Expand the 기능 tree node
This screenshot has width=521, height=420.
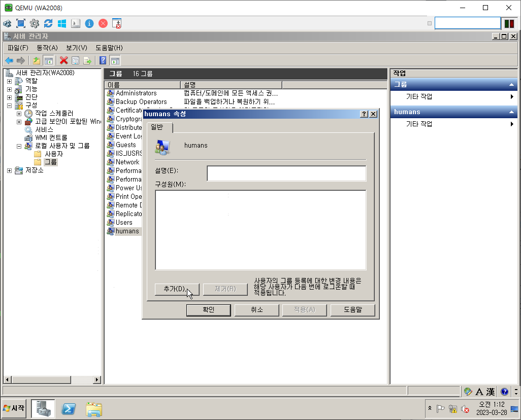(9, 89)
